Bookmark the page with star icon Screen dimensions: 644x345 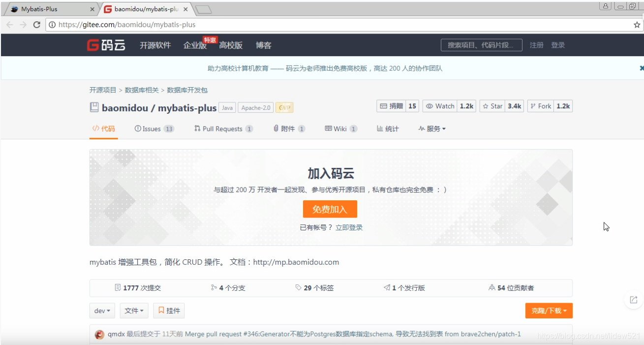pyautogui.click(x=637, y=25)
